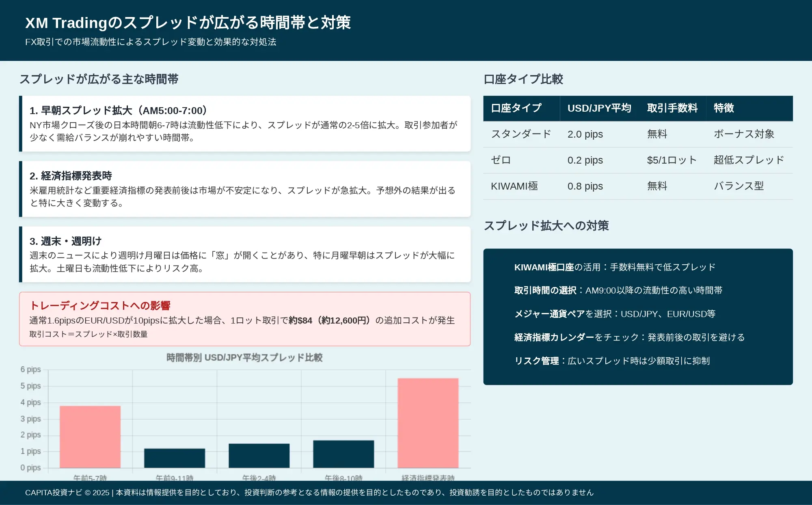
Task: Select the heading "スプレッド拡大への対策"
Action: click(546, 226)
